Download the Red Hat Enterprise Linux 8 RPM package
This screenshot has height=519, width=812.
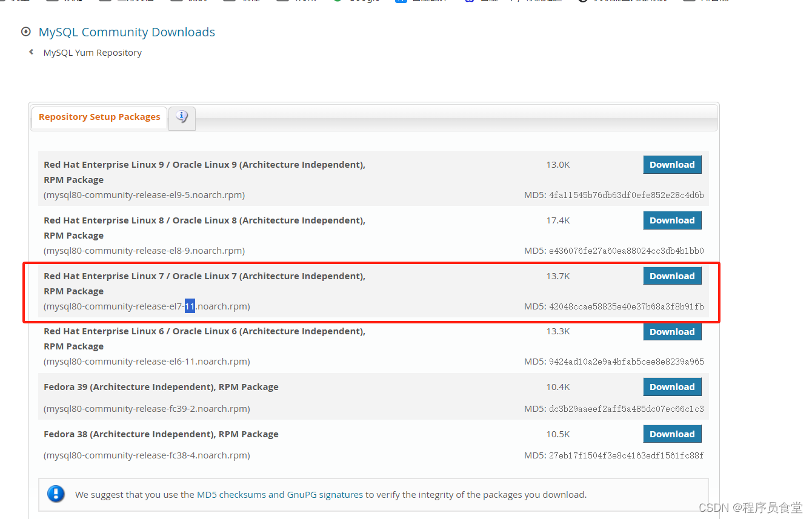[x=672, y=220]
